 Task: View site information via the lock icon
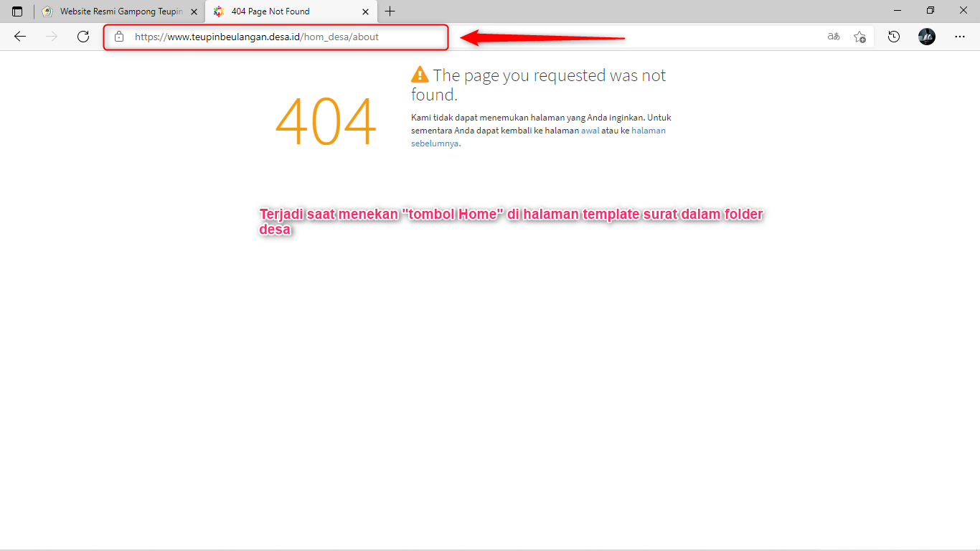[119, 37]
